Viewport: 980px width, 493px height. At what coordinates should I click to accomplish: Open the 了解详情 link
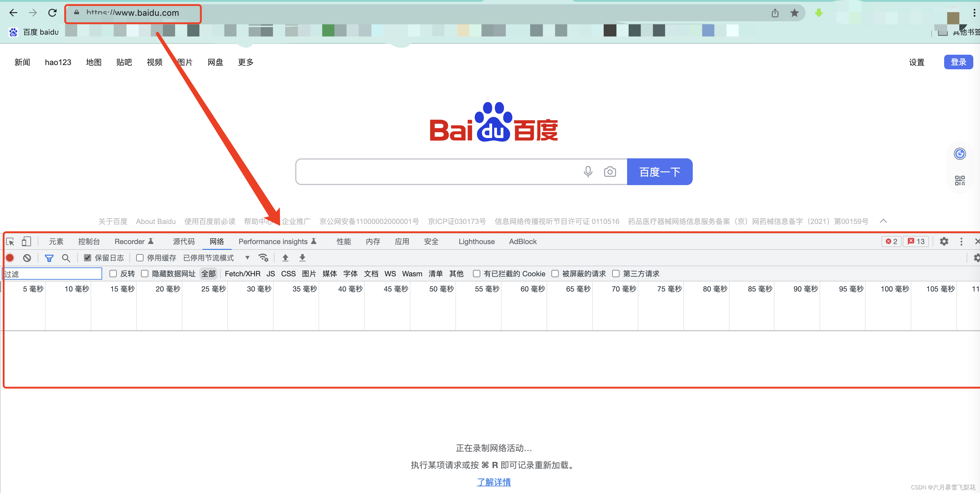493,482
